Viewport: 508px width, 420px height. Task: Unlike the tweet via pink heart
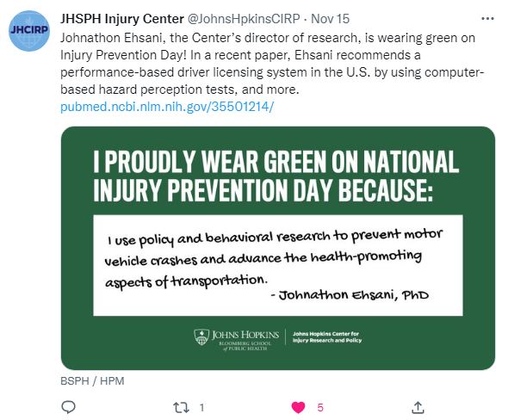(298, 407)
